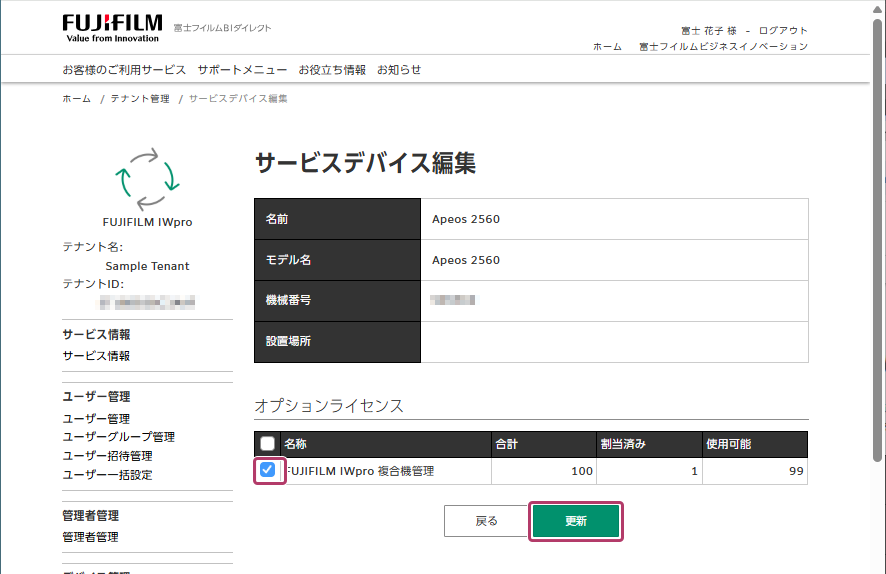Image resolution: width=886 pixels, height=574 pixels.
Task: Open ユーザー一括設定 in the sidebar
Action: [x=107, y=475]
